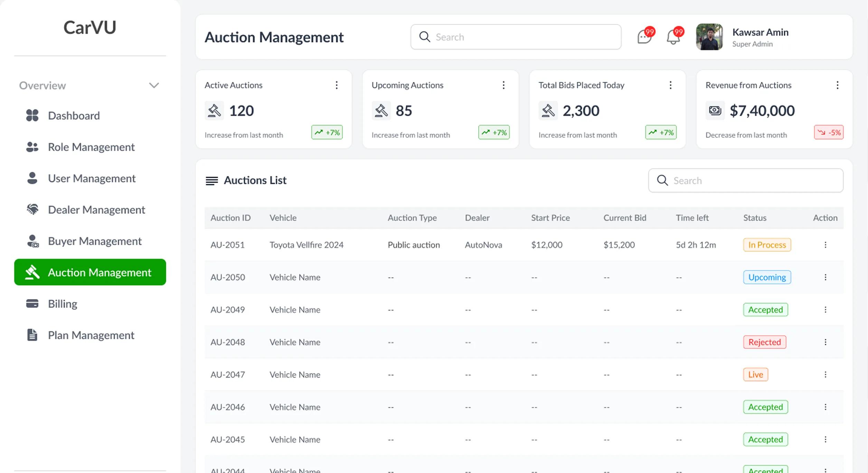
Task: Open the notifications bell icon
Action: pos(674,36)
